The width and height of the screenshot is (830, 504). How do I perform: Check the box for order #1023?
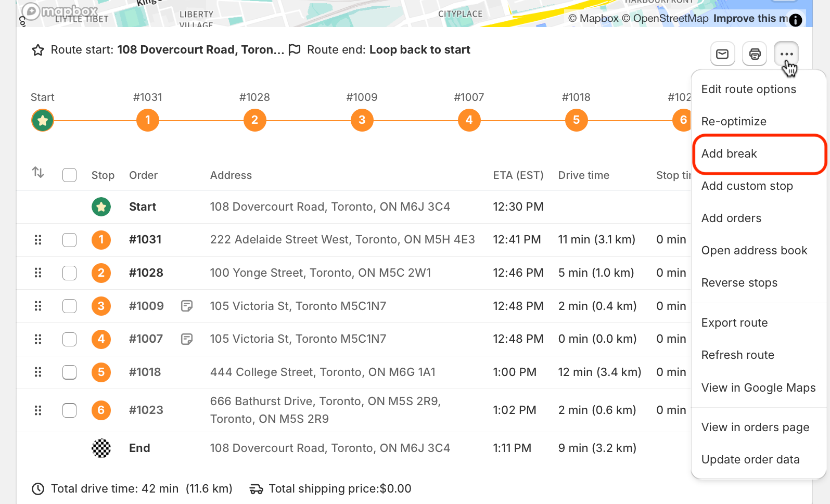69,410
